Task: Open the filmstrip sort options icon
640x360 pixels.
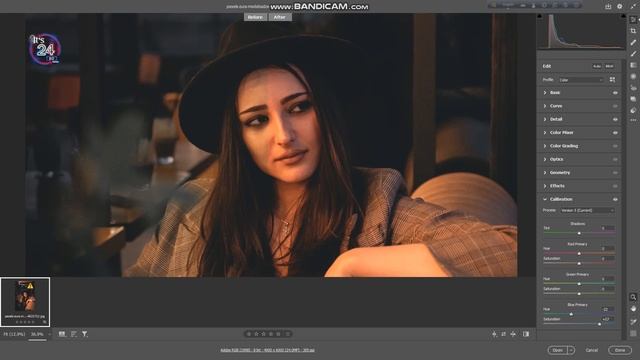Action: click(x=73, y=334)
